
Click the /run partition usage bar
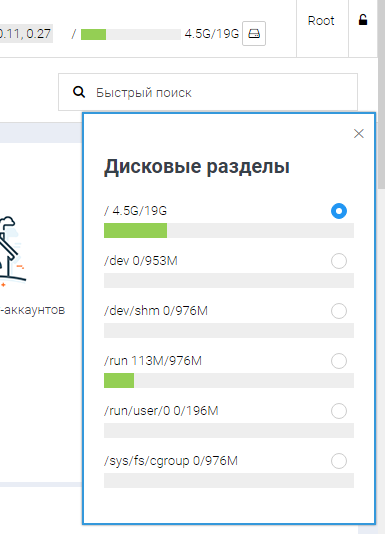(x=229, y=380)
